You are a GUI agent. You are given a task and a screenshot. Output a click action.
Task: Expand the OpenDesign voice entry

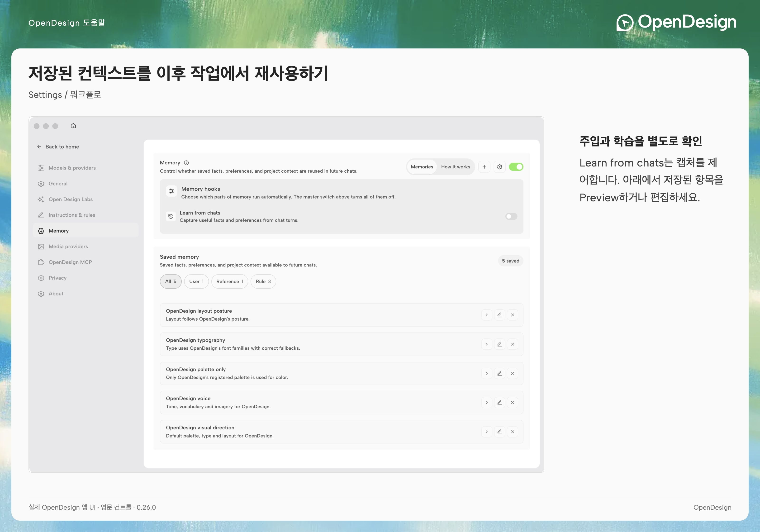click(487, 403)
